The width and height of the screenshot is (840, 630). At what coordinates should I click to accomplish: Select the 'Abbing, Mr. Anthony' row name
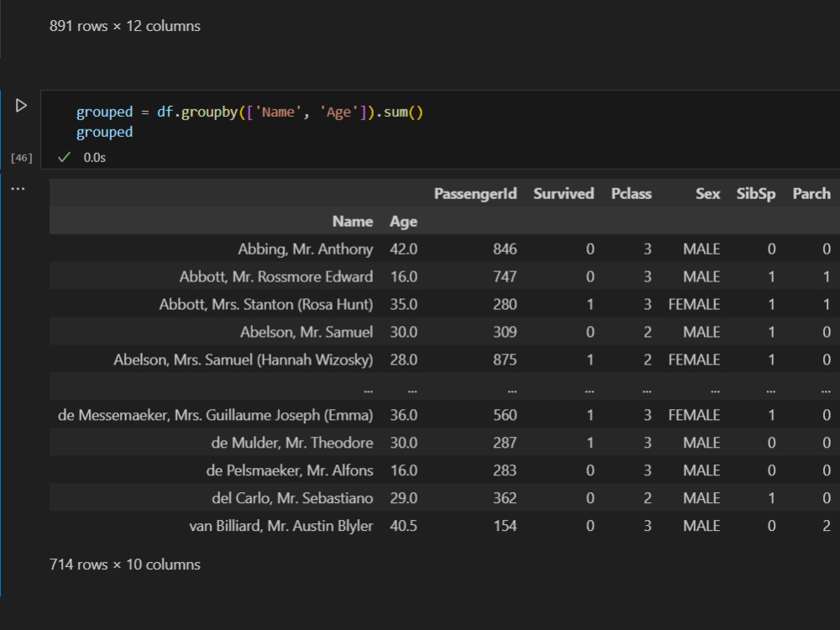(x=306, y=249)
